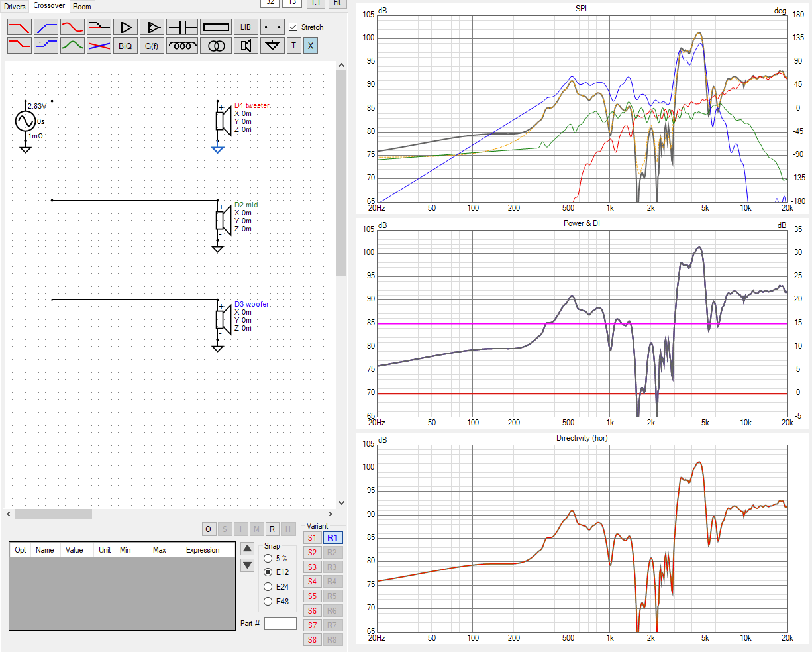812x652 pixels.
Task: Click the Expression column header
Action: [x=203, y=550]
